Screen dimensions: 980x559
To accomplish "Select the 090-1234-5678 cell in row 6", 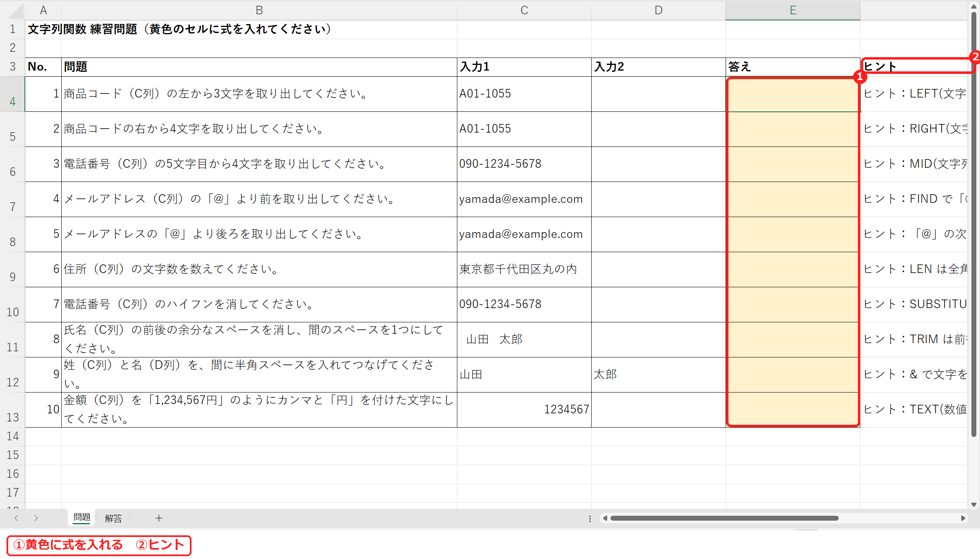I will (524, 164).
